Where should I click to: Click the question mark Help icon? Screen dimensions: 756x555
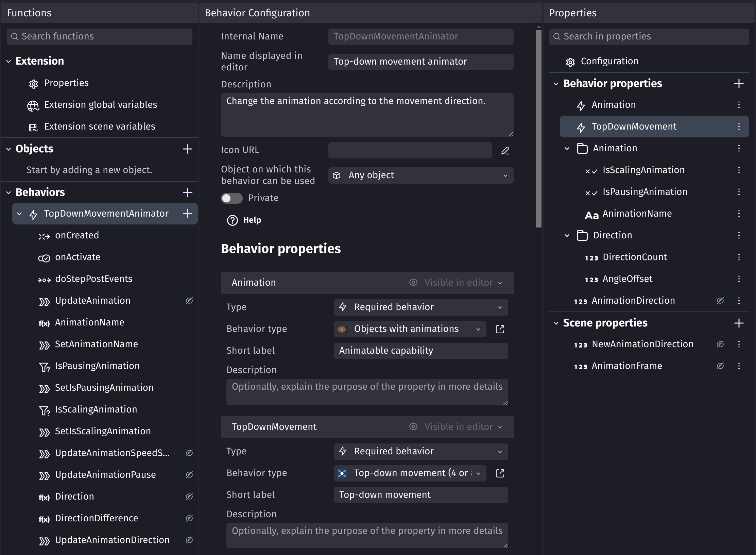232,220
